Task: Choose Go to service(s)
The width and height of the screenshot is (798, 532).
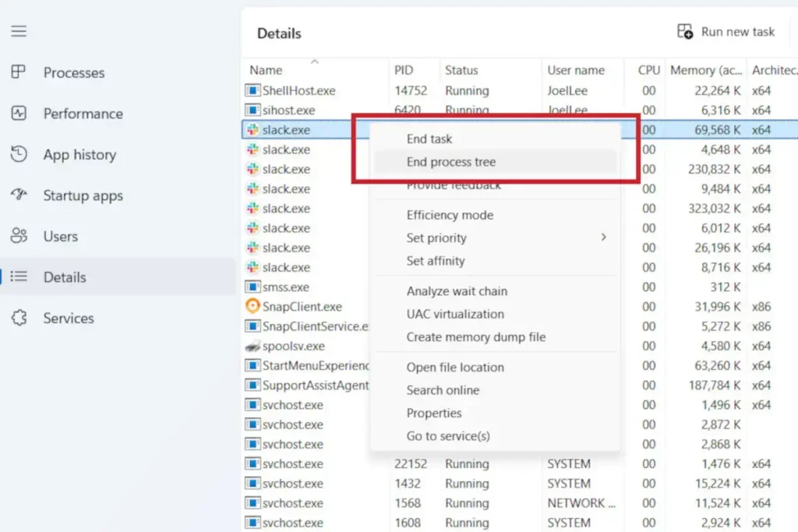Action: pos(495,436)
